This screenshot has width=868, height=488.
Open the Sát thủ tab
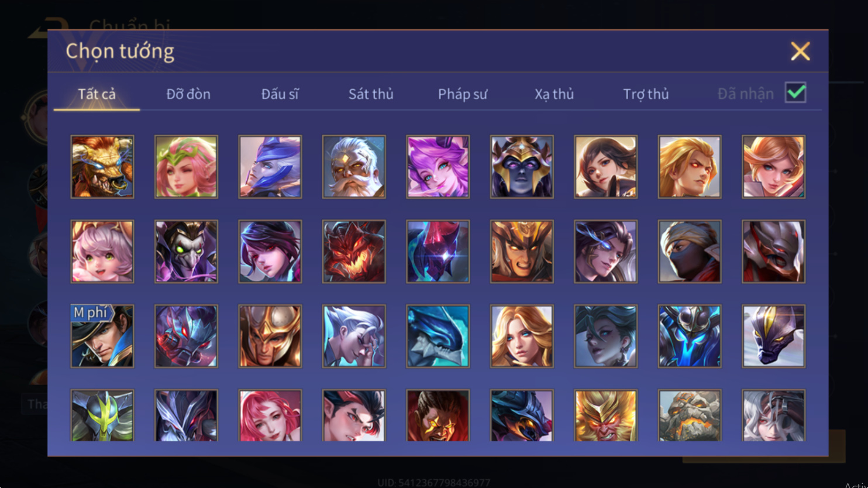[371, 94]
